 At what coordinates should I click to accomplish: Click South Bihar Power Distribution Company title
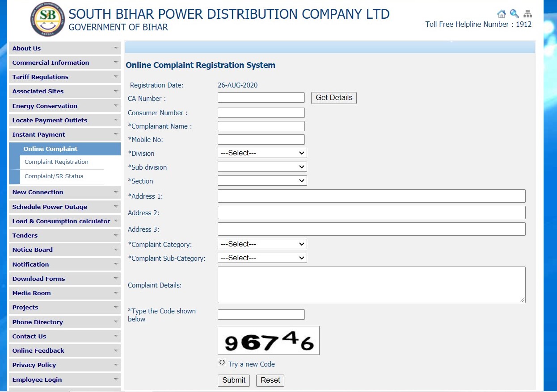coord(229,14)
